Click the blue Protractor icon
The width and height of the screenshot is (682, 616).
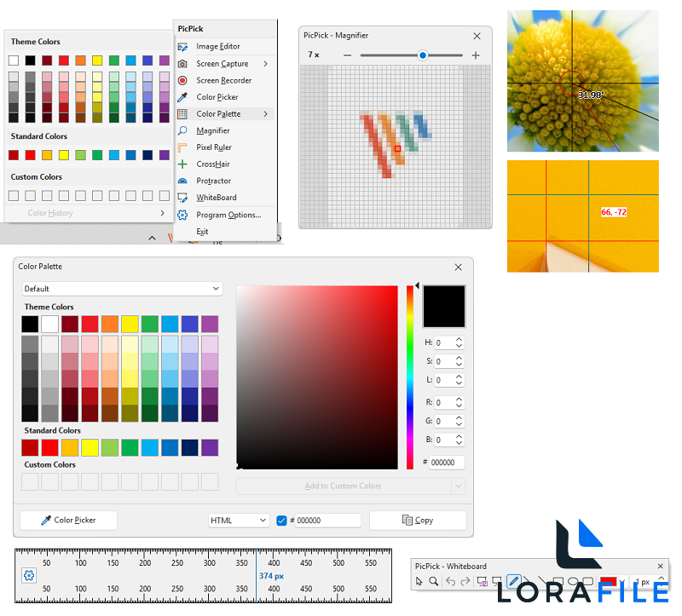182,181
